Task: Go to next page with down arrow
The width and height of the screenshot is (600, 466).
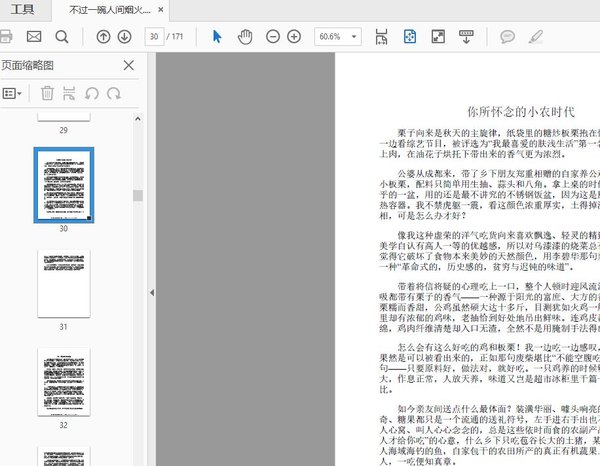Action: (x=124, y=37)
